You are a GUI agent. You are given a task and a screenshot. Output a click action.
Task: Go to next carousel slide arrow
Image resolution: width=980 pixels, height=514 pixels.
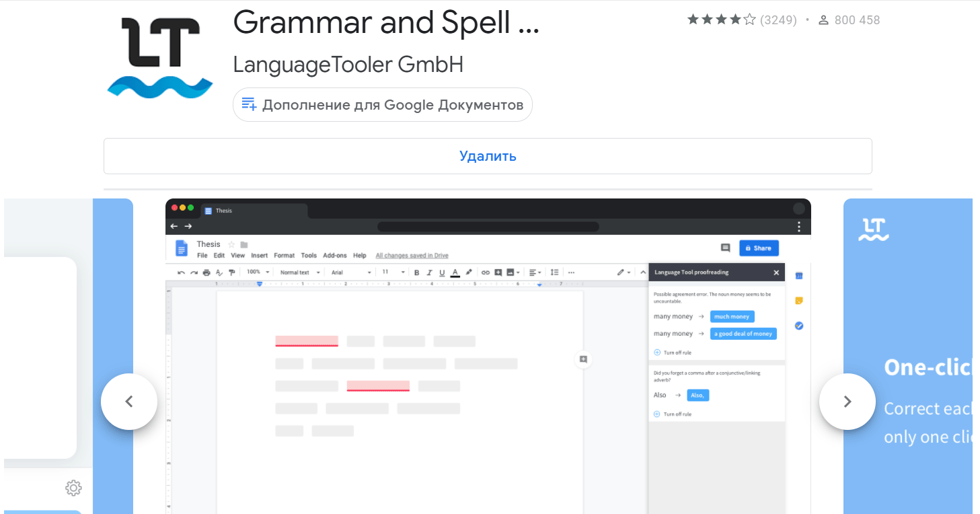click(847, 402)
